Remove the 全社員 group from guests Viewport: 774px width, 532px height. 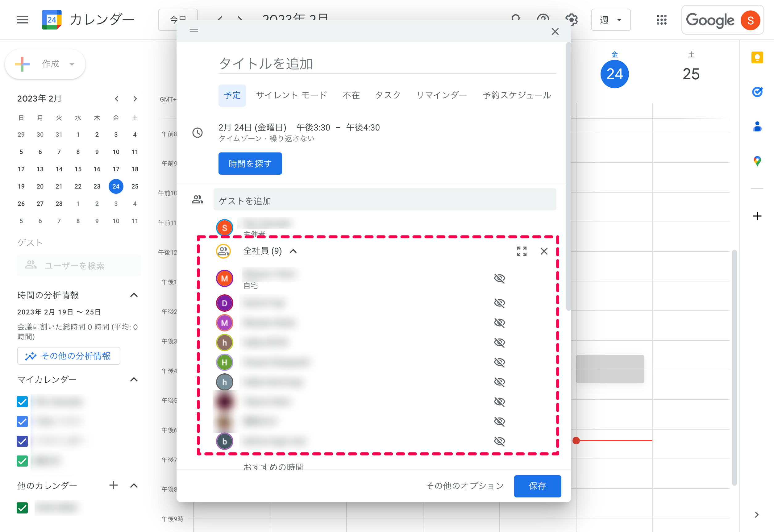[x=544, y=251]
